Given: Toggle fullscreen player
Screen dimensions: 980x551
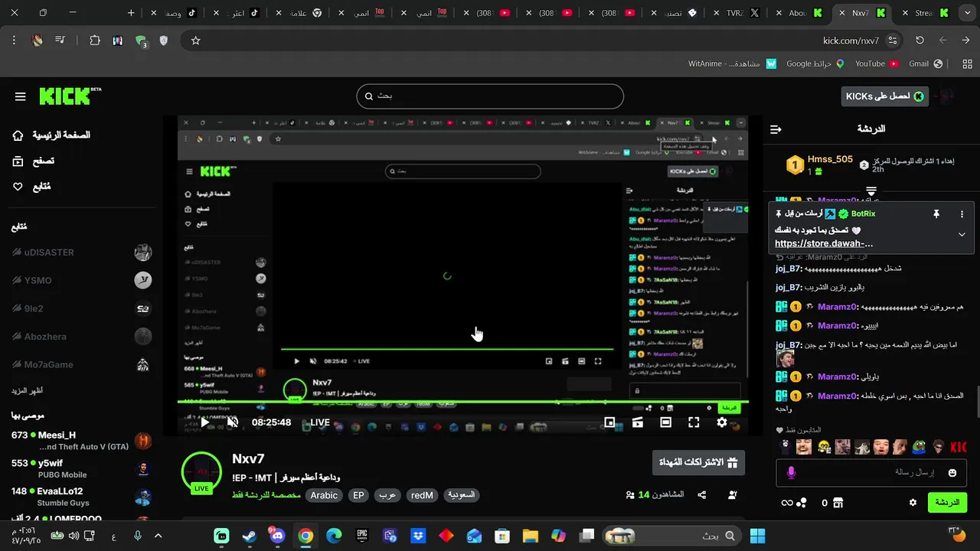Looking at the screenshot, I should click(x=694, y=422).
